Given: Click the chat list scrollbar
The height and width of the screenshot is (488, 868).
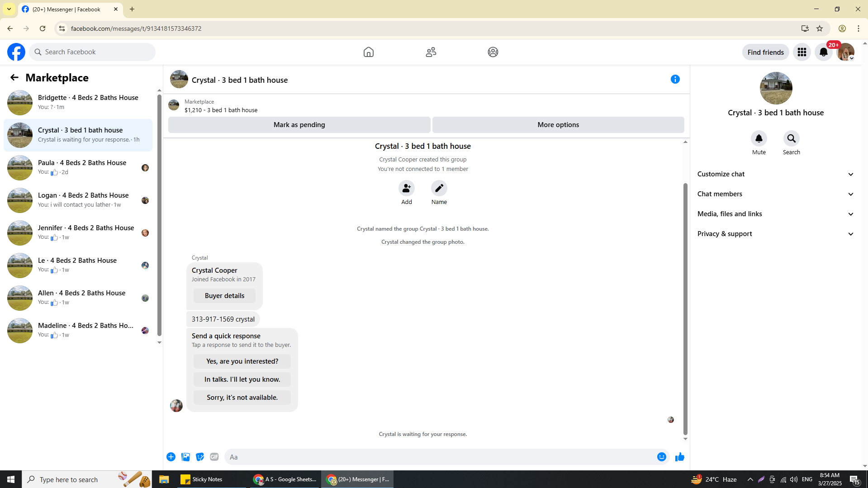Looking at the screenshot, I should click(159, 215).
